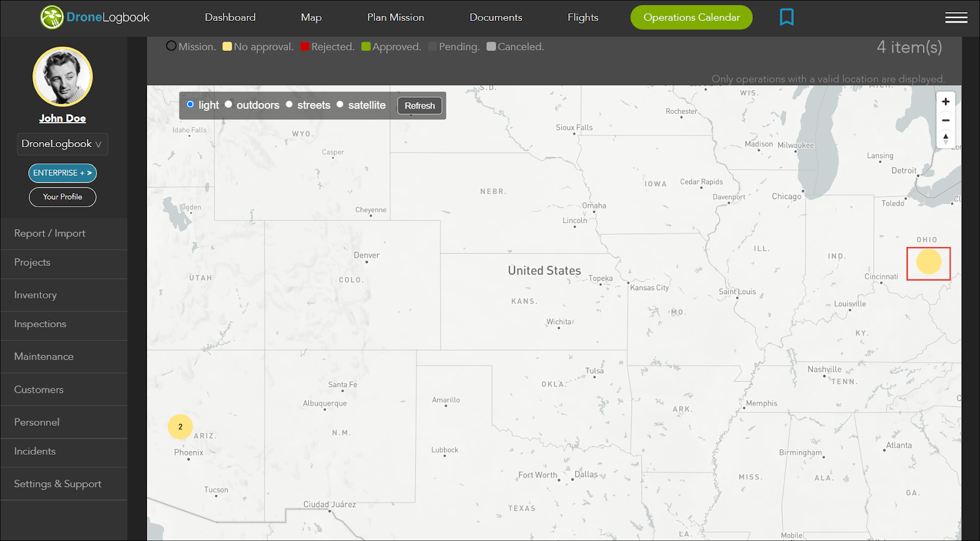Expand the DroneLogbook account dropdown
Image resolution: width=980 pixels, height=541 pixels.
tap(62, 144)
